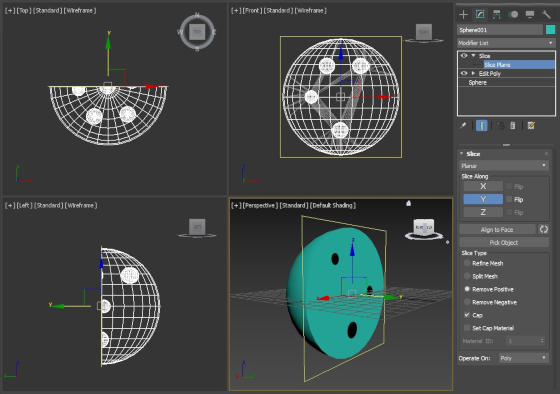Viewport: 560px width, 394px height.
Task: Open the Top viewport [Wireframe] menu
Action: [80, 11]
